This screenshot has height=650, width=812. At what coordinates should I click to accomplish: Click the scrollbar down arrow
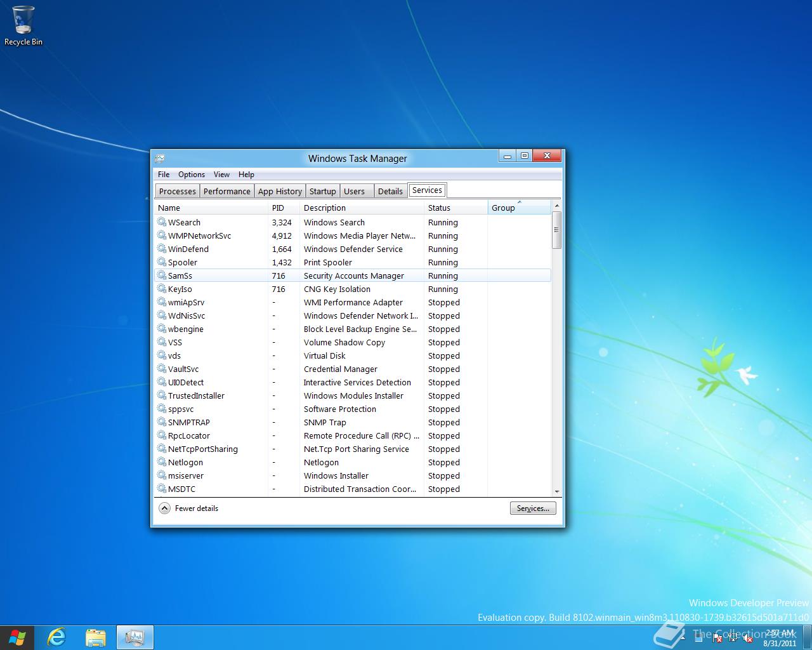coord(557,491)
